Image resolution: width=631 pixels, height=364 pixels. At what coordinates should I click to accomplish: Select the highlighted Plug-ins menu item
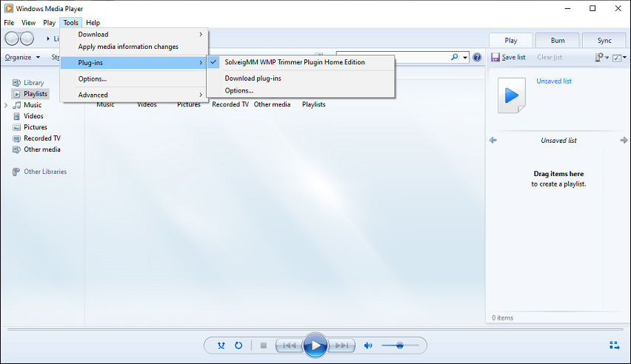point(134,63)
